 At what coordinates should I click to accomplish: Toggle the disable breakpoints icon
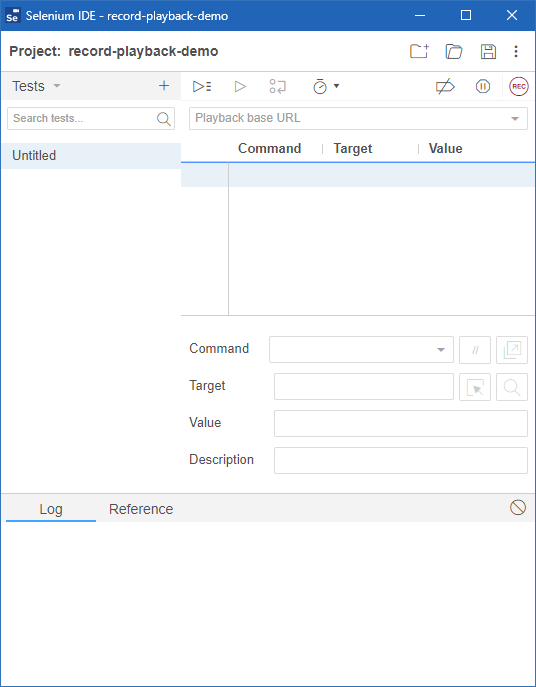point(445,87)
